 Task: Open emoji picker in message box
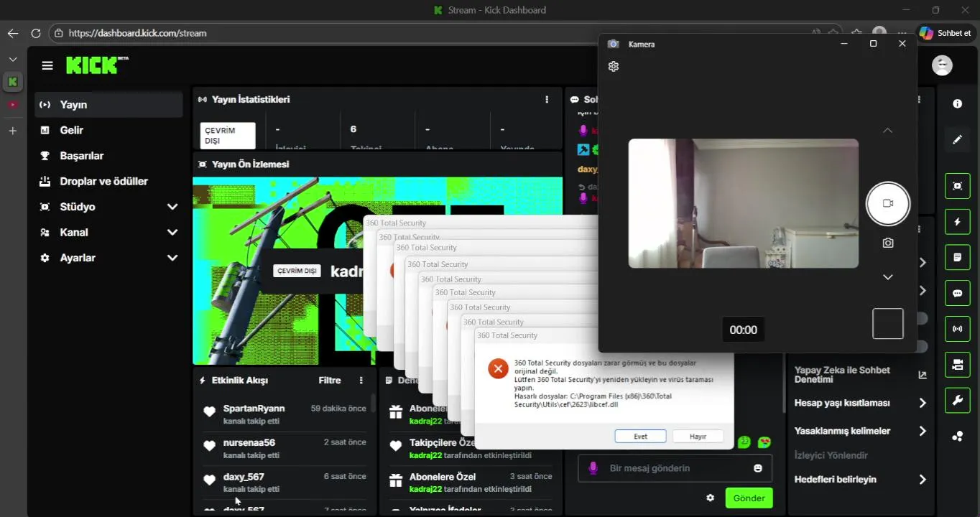pyautogui.click(x=757, y=468)
